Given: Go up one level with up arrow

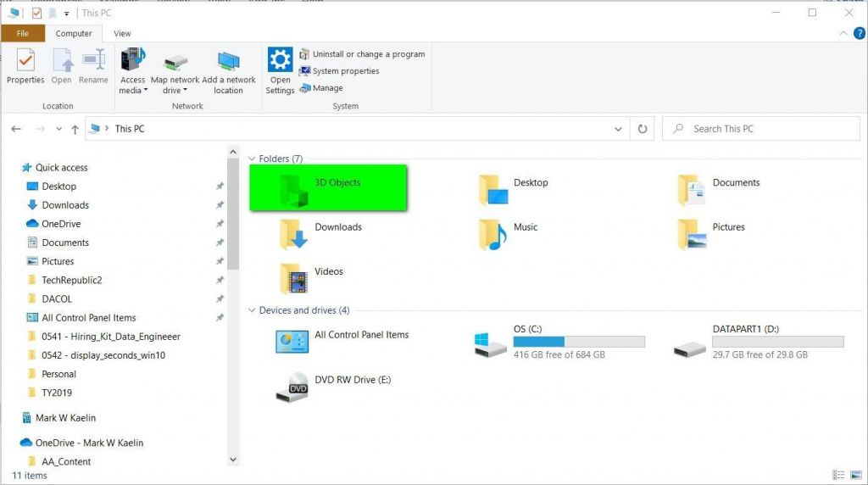Looking at the screenshot, I should 75,129.
